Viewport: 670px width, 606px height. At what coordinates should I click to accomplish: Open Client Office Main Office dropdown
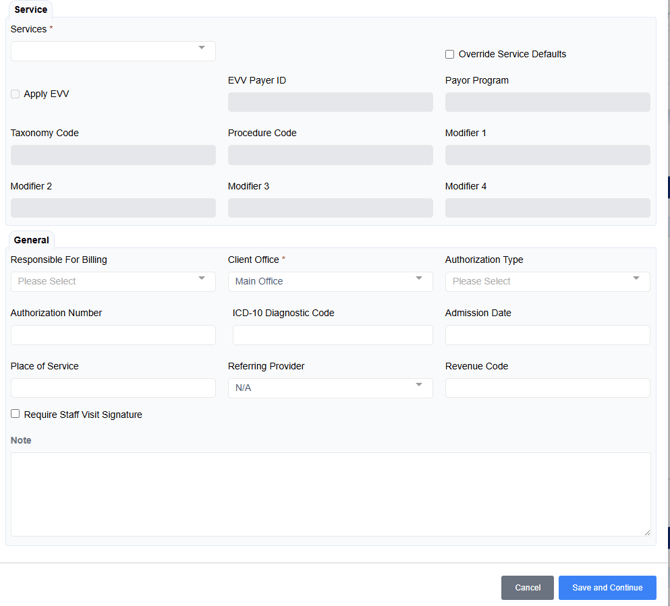330,281
